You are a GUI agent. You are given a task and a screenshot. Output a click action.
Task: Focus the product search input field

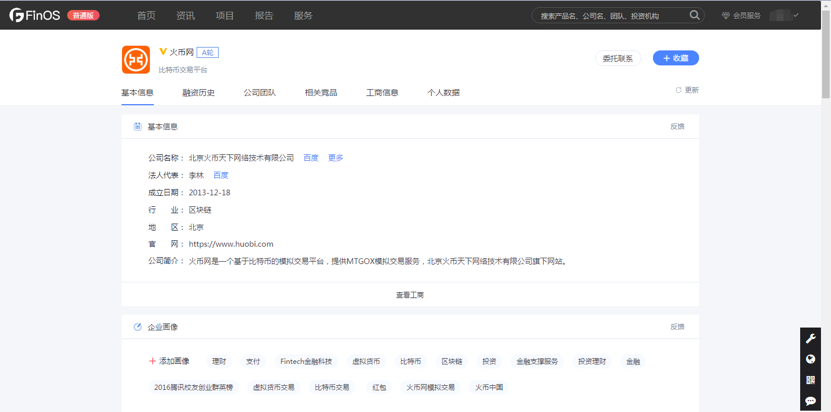tap(612, 16)
